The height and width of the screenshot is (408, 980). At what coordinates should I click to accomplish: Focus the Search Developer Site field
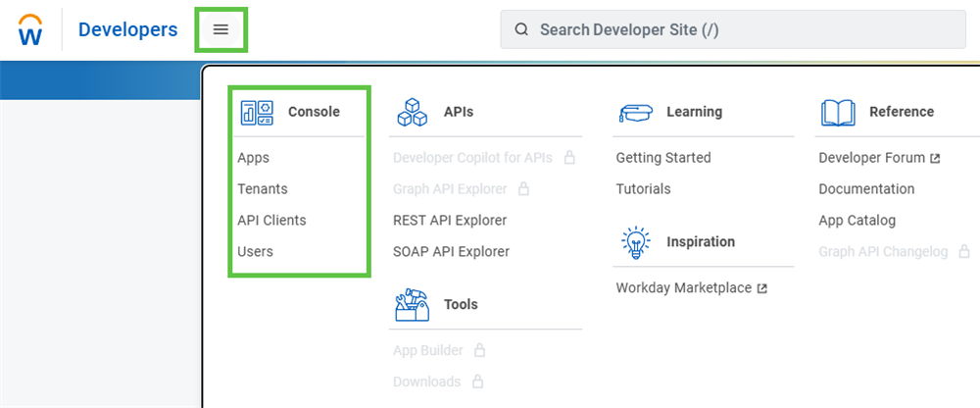[x=733, y=29]
